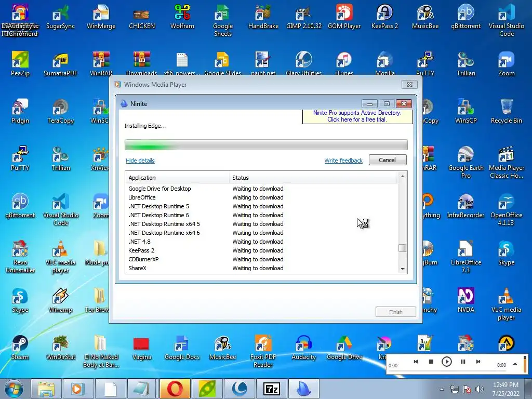532x399 pixels.
Task: Select the CDBurnerXP row
Action: click(x=261, y=259)
